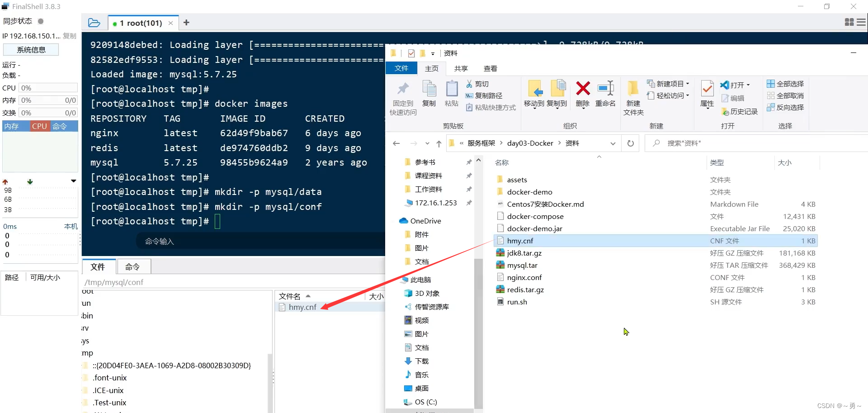This screenshot has width=868, height=413.
Task: Select OneDrive in navigation pane
Action: point(425,221)
